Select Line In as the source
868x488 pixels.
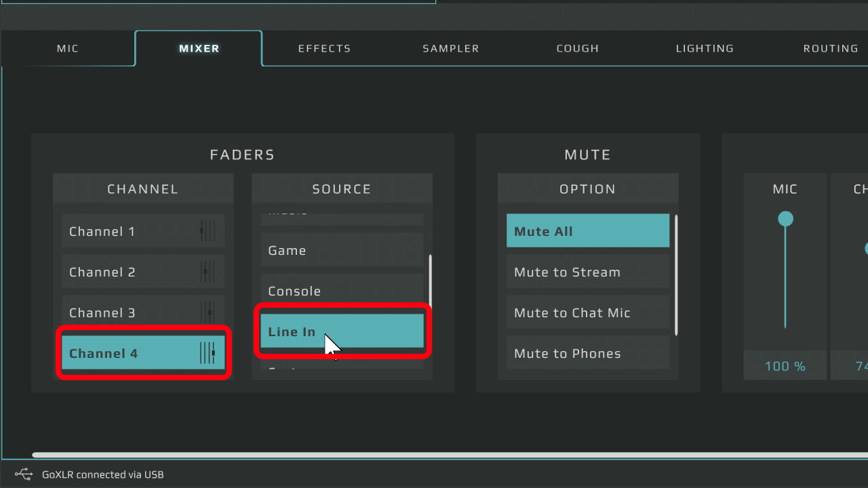342,331
